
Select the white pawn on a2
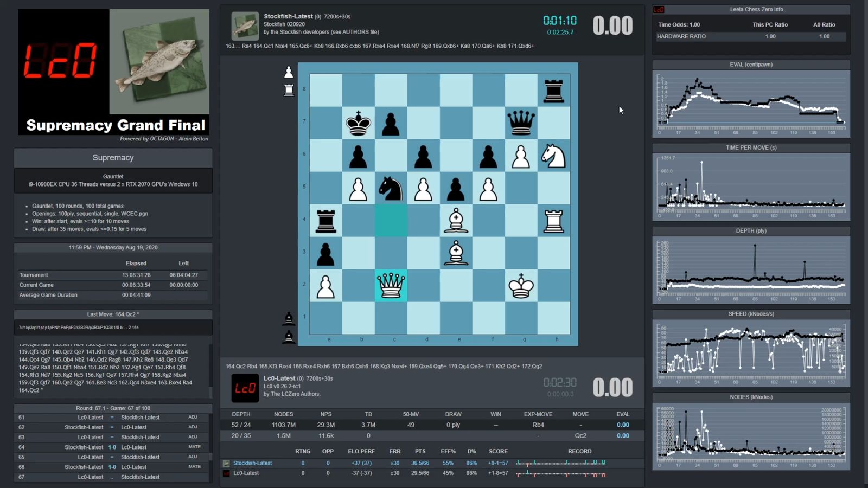coord(325,286)
